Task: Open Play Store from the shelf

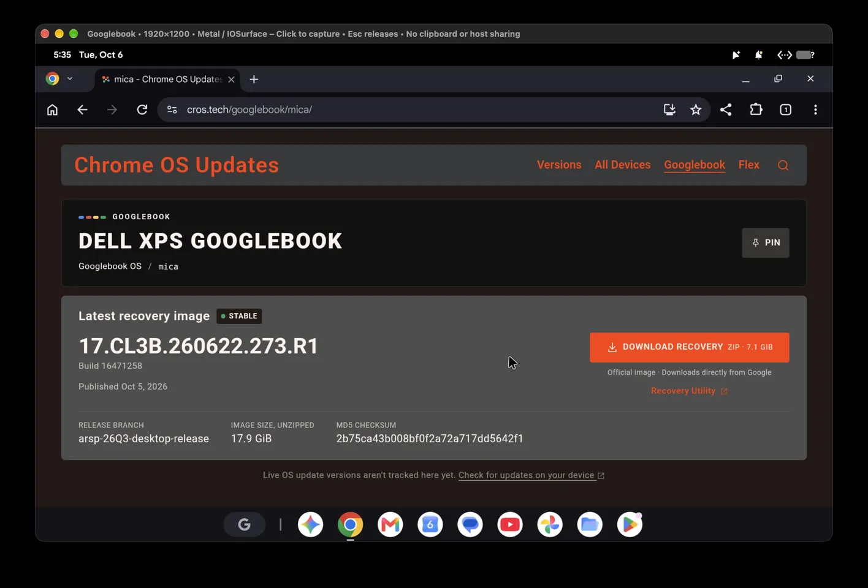Action: tap(630, 524)
